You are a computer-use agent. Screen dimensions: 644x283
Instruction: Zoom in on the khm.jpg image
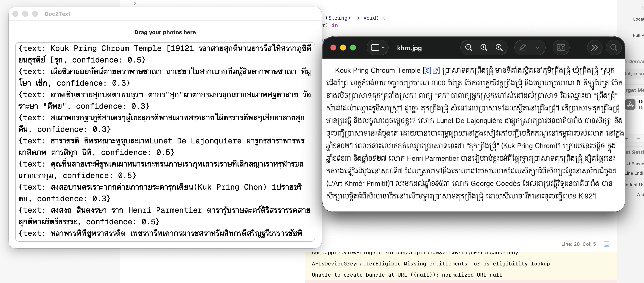click(x=499, y=48)
